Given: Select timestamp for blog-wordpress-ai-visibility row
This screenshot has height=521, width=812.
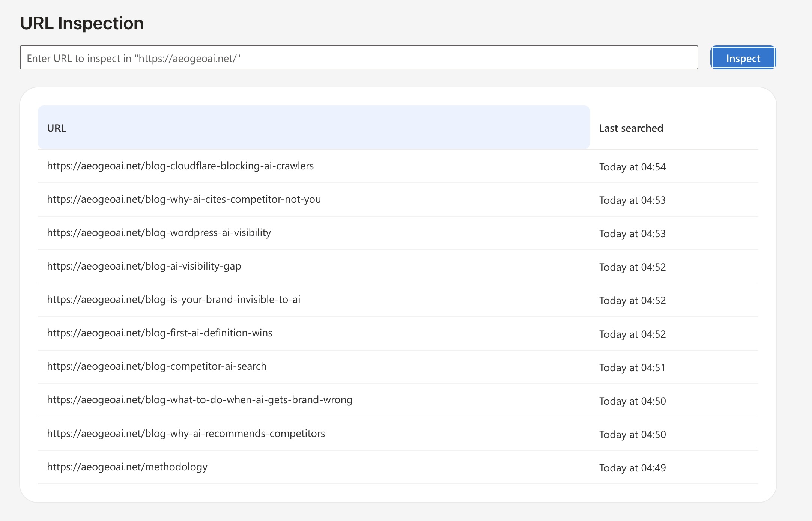Looking at the screenshot, I should (632, 233).
